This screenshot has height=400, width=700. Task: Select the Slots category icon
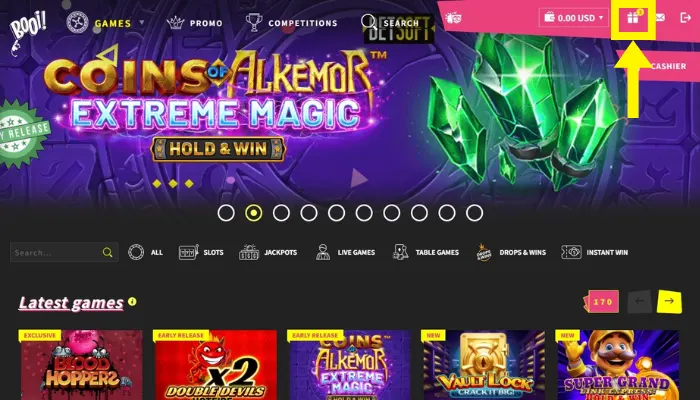point(188,252)
